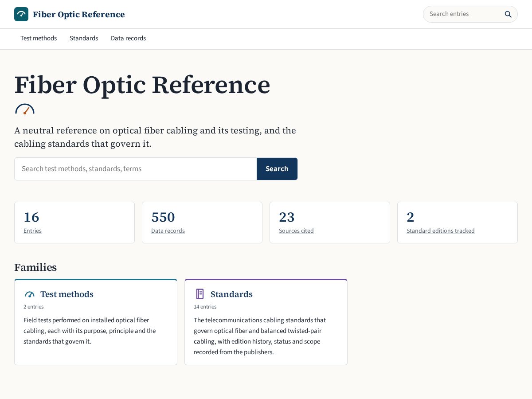Click the neutral reference tagline paragraph
Image resolution: width=532 pixels, height=399 pixels.
(155, 137)
